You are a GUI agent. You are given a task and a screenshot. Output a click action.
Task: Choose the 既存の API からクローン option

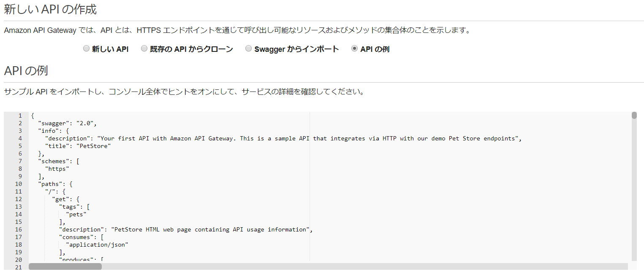144,48
